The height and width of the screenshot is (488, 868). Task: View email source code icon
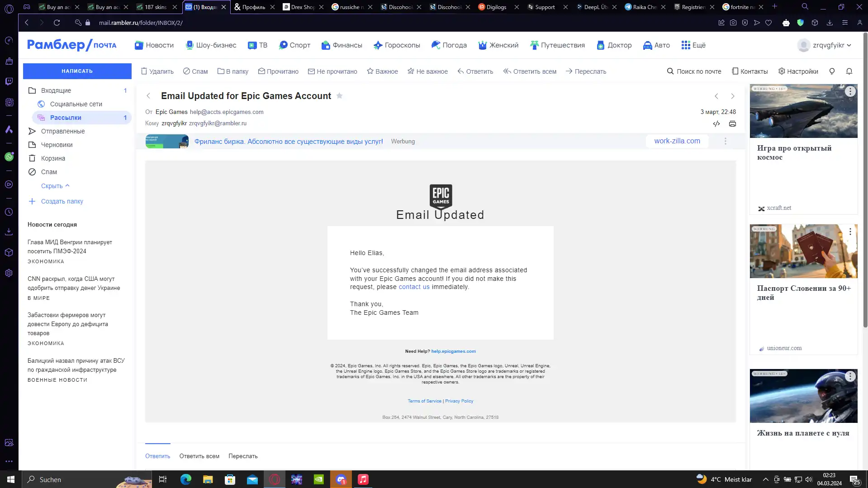pyautogui.click(x=716, y=124)
